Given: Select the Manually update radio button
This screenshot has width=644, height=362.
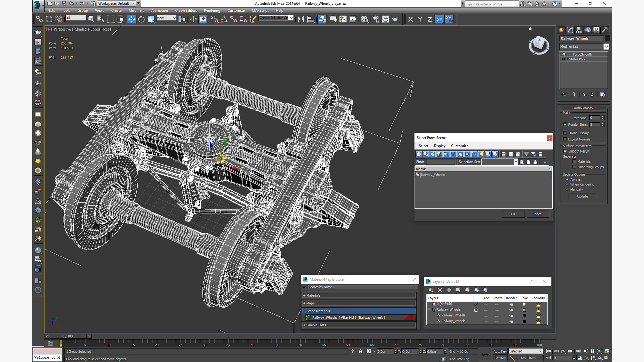Looking at the screenshot, I should [567, 189].
